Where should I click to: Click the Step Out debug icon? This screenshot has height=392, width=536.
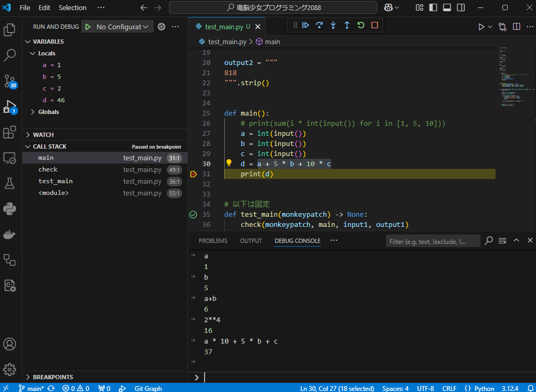[x=347, y=25]
